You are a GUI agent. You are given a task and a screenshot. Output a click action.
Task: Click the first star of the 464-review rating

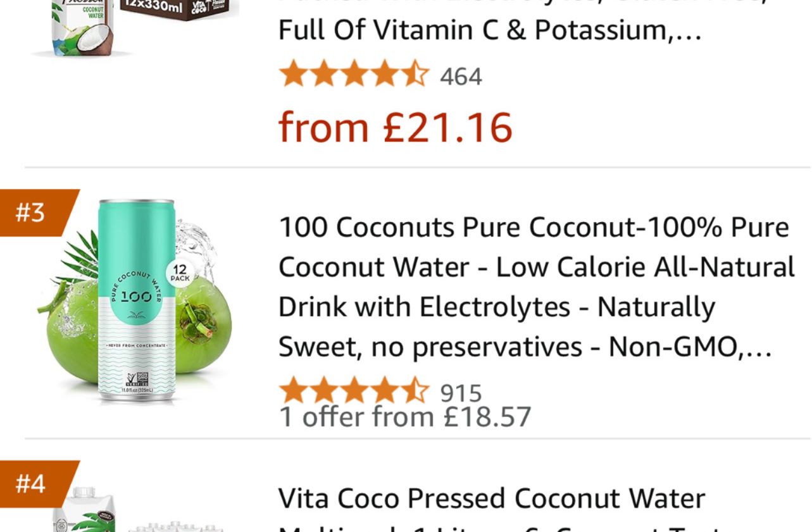292,75
